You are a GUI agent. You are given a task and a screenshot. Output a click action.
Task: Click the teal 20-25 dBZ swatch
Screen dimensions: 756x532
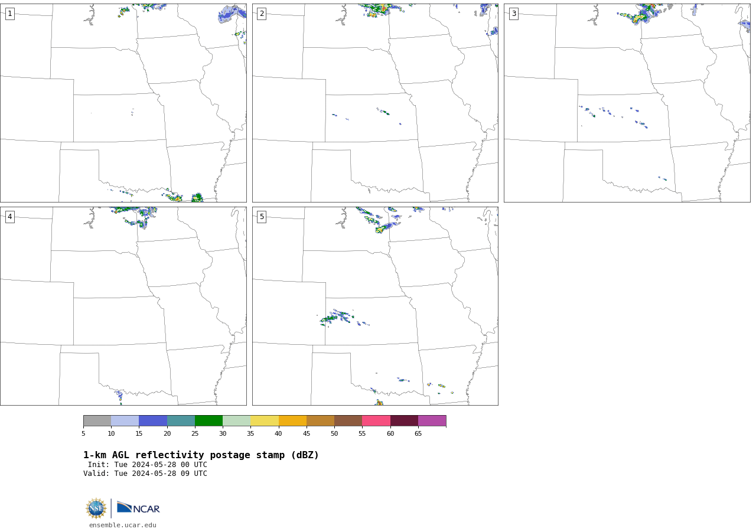pyautogui.click(x=181, y=421)
